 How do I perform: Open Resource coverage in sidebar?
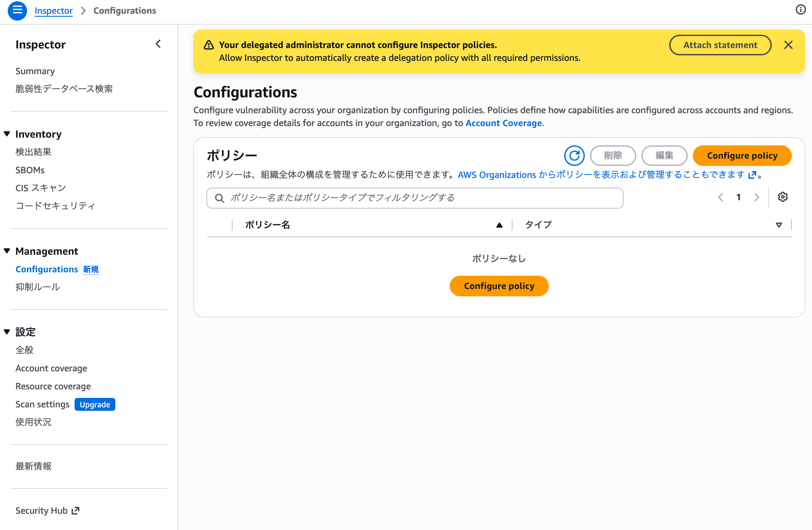[x=53, y=386]
